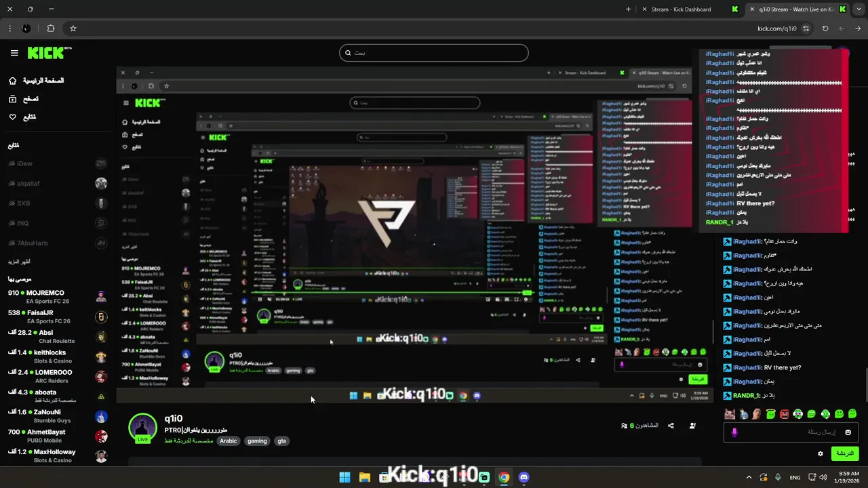Open the Chrome profile avatar
Image resolution: width=868 pixels, height=488 pixels.
pyautogui.click(x=26, y=28)
